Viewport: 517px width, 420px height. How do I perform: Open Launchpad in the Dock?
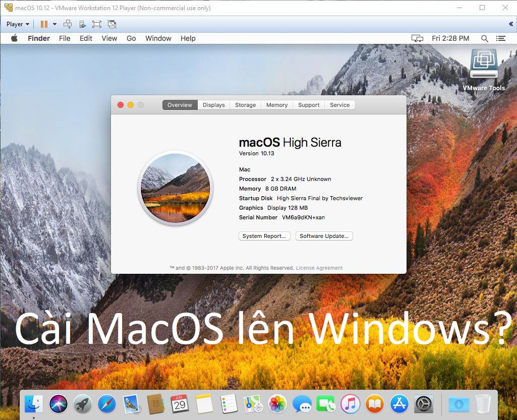tap(82, 404)
